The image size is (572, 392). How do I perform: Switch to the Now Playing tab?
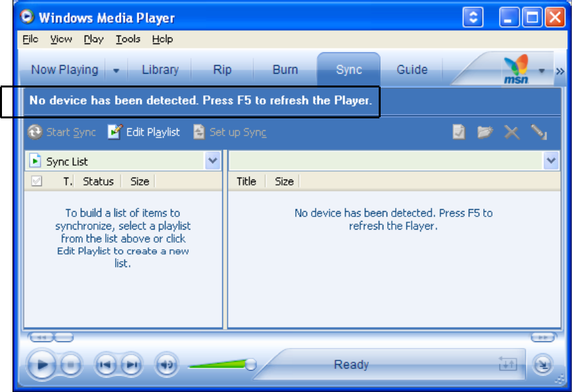point(64,69)
